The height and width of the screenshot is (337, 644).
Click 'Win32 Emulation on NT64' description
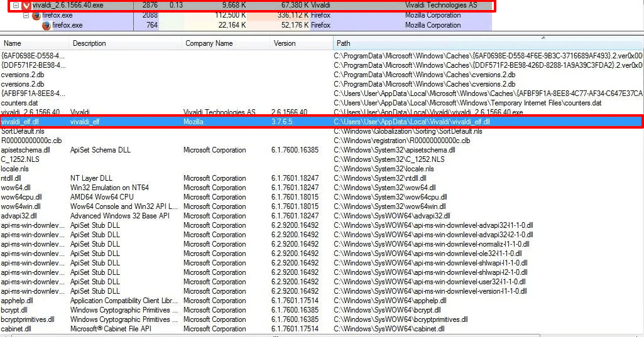109,188
